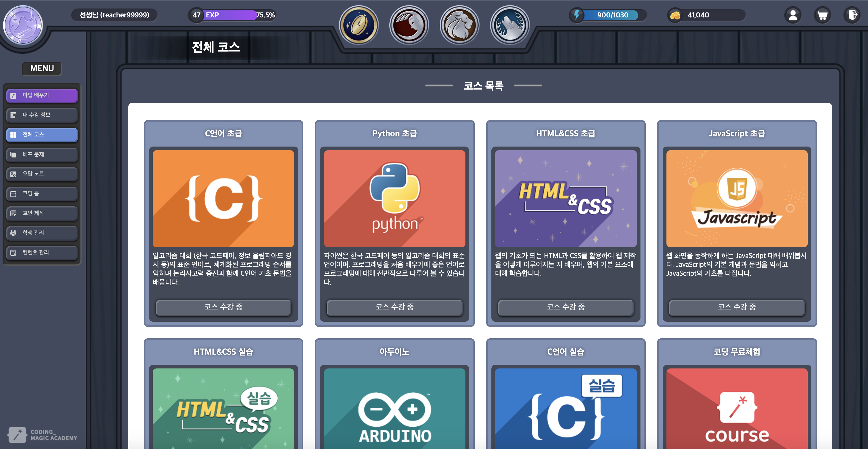Viewport: 868px width, 449px height.
Task: Click the 선생님 (teacher99999) username
Action: point(114,15)
